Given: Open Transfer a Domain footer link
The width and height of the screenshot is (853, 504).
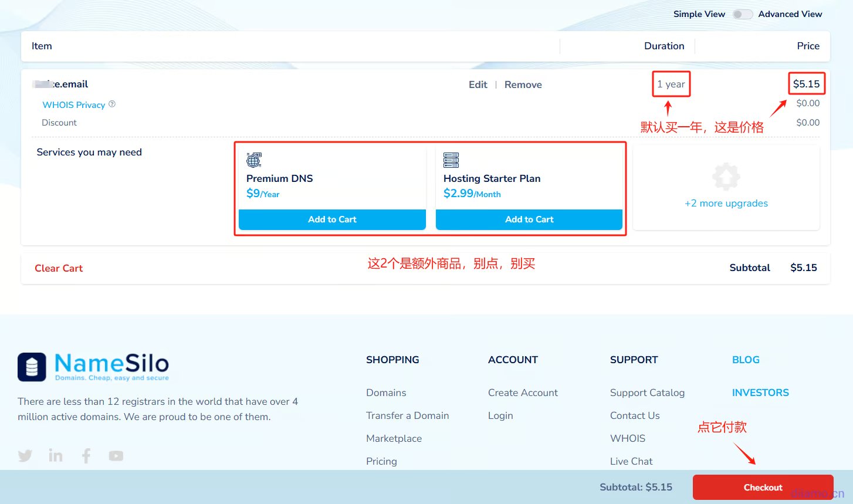Looking at the screenshot, I should (x=407, y=415).
